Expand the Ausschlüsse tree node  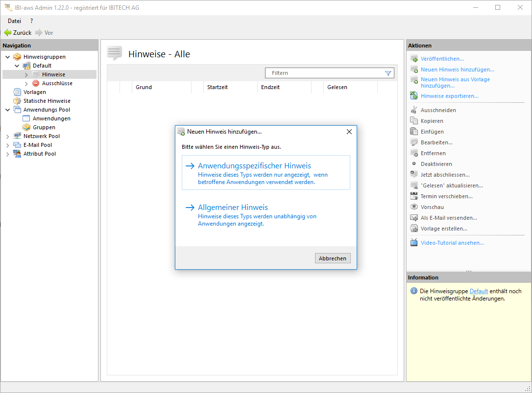coord(26,83)
